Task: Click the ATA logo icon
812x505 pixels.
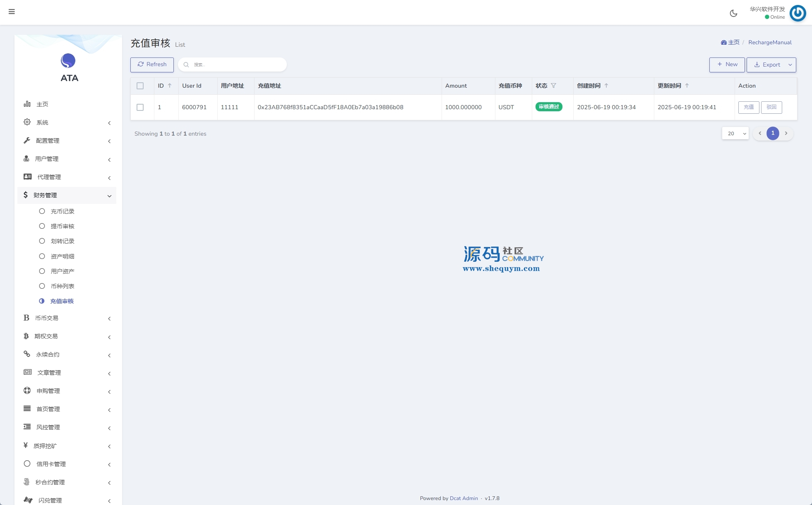Action: tap(68, 61)
